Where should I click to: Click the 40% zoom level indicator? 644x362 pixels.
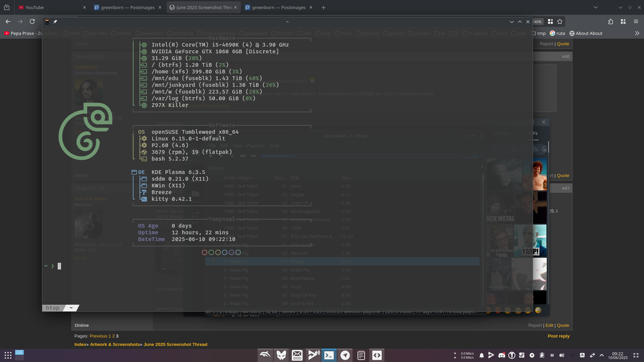[537, 22]
